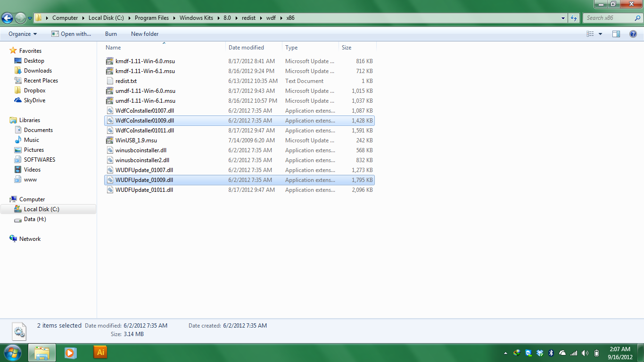644x362 pixels.
Task: Open the volume control tray icon
Action: pos(585,353)
